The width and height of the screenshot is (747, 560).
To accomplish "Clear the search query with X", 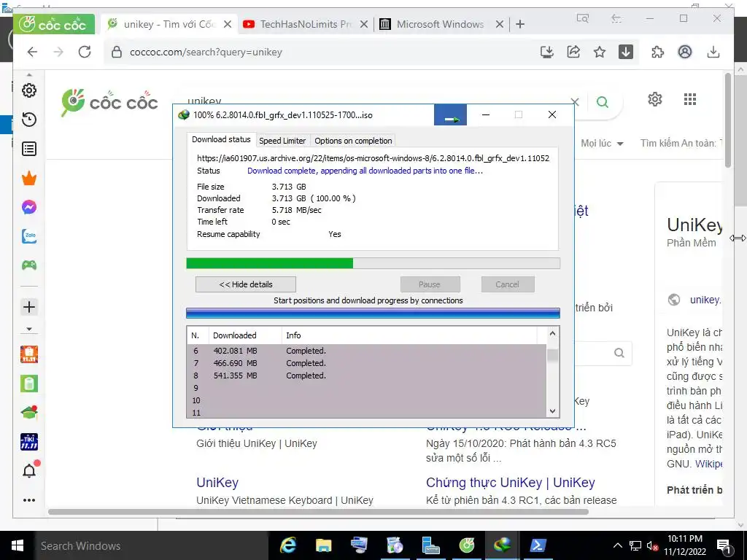I will pyautogui.click(x=575, y=102).
